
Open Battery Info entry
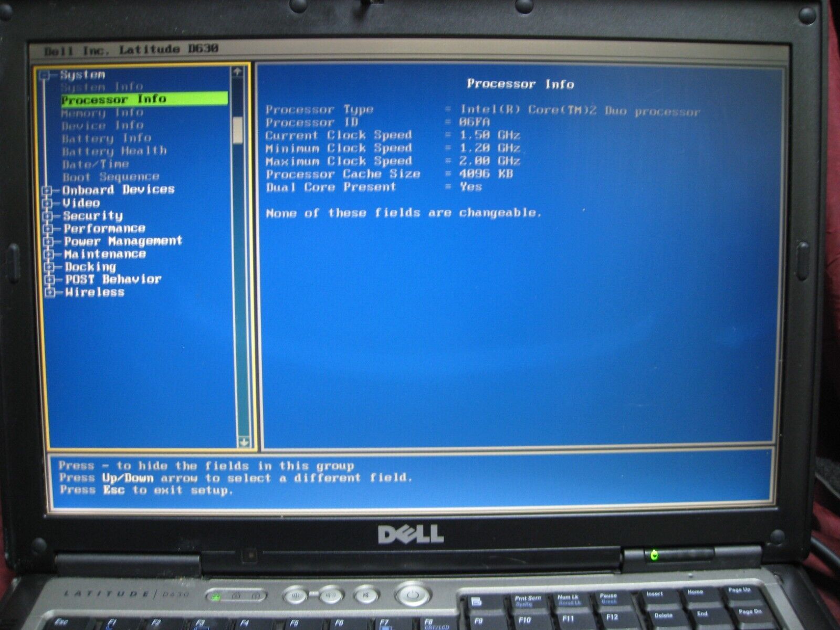pos(107,138)
